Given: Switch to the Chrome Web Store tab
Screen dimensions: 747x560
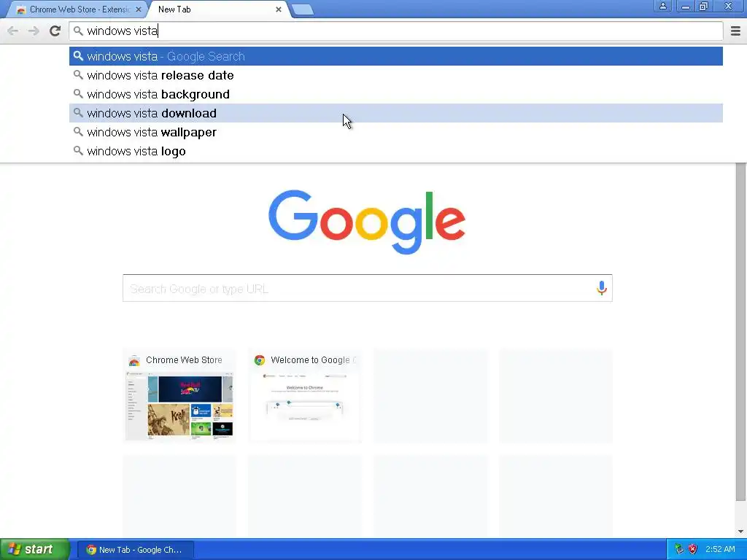Looking at the screenshot, I should (75, 9).
